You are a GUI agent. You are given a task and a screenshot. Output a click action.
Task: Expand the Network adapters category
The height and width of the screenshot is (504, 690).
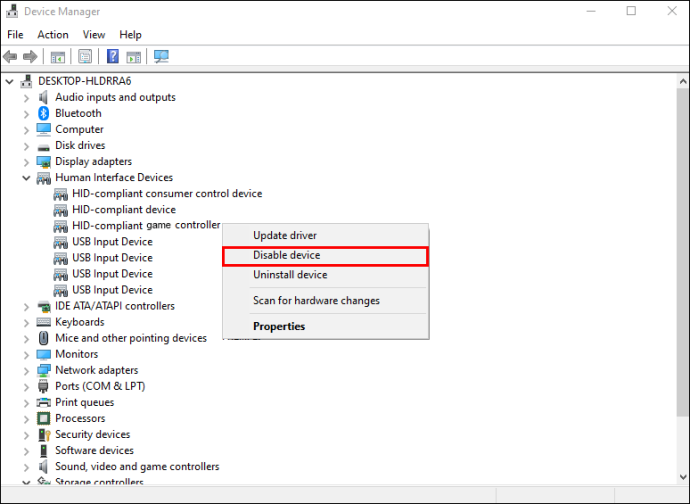26,371
